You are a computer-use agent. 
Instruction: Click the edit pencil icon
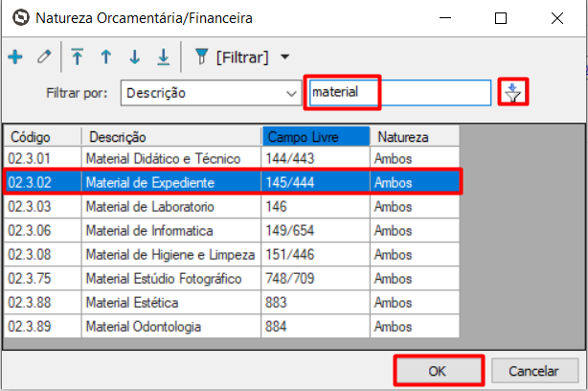point(43,57)
